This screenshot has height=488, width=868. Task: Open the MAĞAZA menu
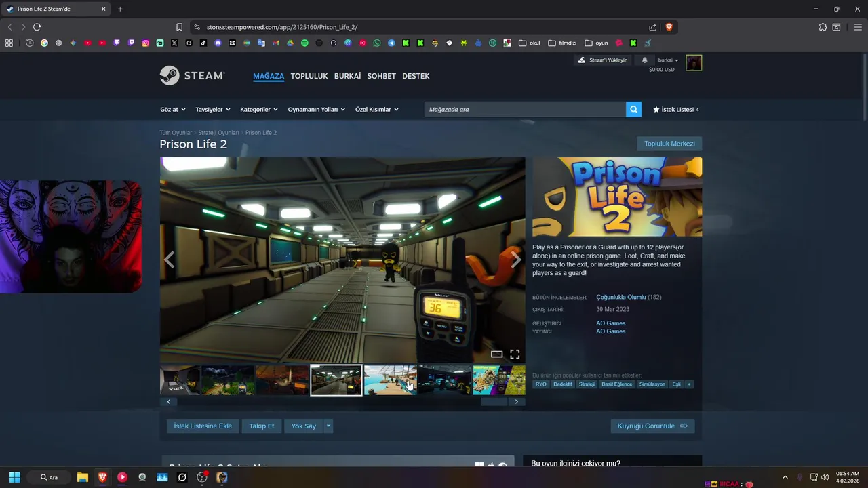click(269, 76)
